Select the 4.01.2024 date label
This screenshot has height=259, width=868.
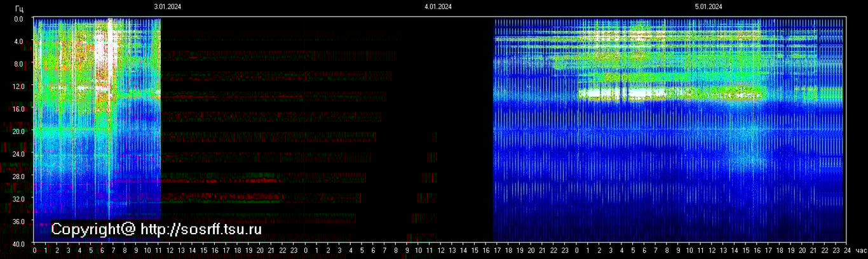pyautogui.click(x=438, y=7)
